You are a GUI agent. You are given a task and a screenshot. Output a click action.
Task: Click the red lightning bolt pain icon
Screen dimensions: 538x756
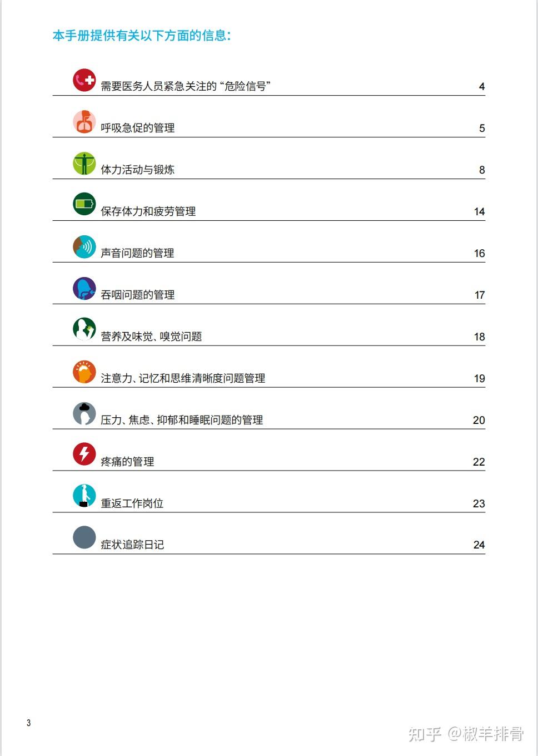coord(84,454)
